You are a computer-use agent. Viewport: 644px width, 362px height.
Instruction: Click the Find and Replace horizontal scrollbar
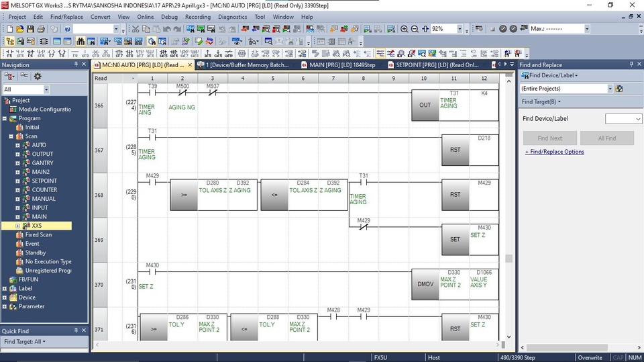coord(567,348)
